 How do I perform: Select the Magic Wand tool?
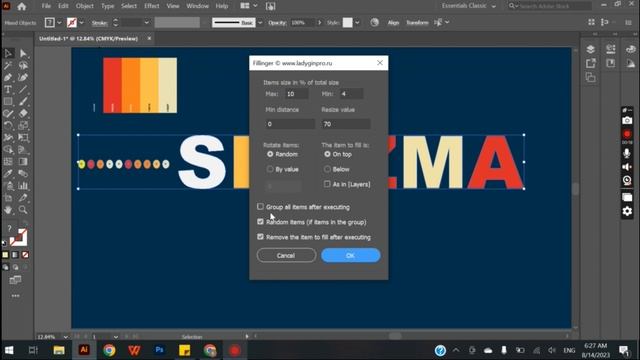(x=8, y=65)
